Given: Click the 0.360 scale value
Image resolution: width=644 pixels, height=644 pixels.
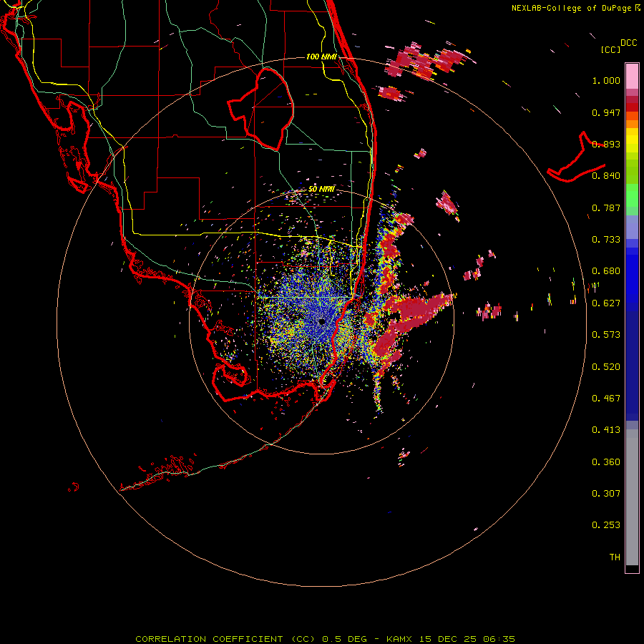Looking at the screenshot, I should [x=606, y=462].
